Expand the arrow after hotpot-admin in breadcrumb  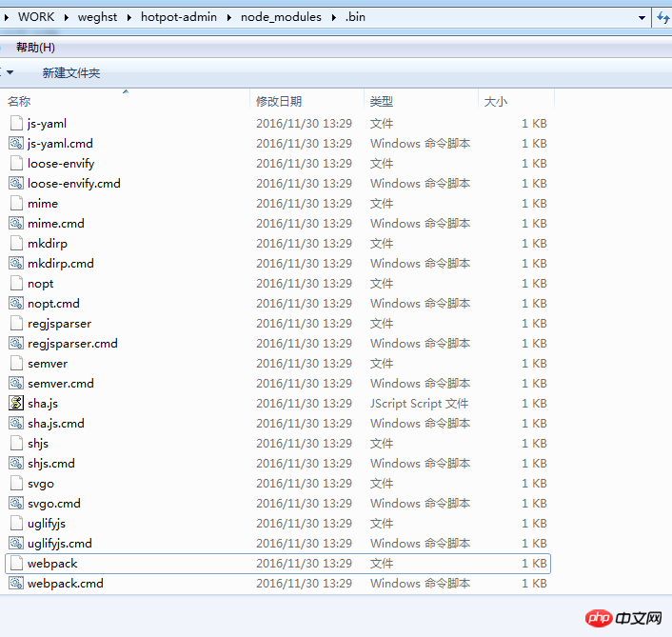point(228,17)
